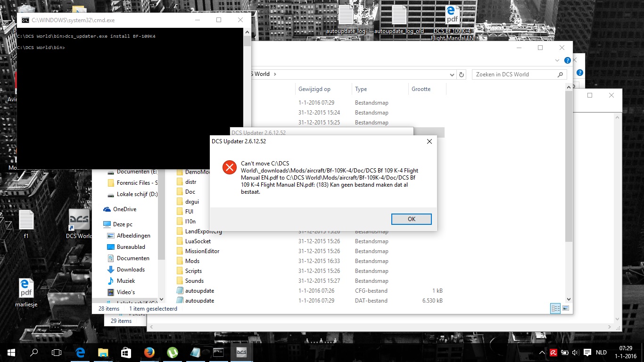This screenshot has width=644, height=362.
Task: Open the Explorer help question mark beside ribbon chevron
Action: pyautogui.click(x=568, y=60)
